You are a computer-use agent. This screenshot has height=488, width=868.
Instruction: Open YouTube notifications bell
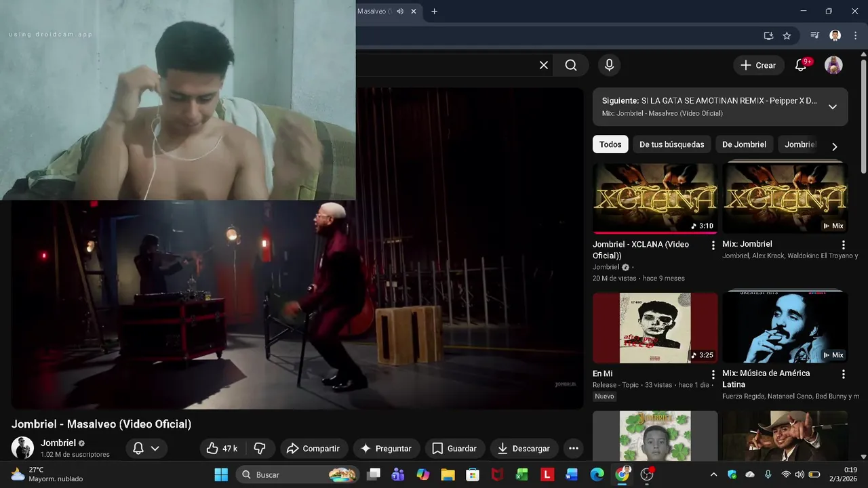pos(801,65)
